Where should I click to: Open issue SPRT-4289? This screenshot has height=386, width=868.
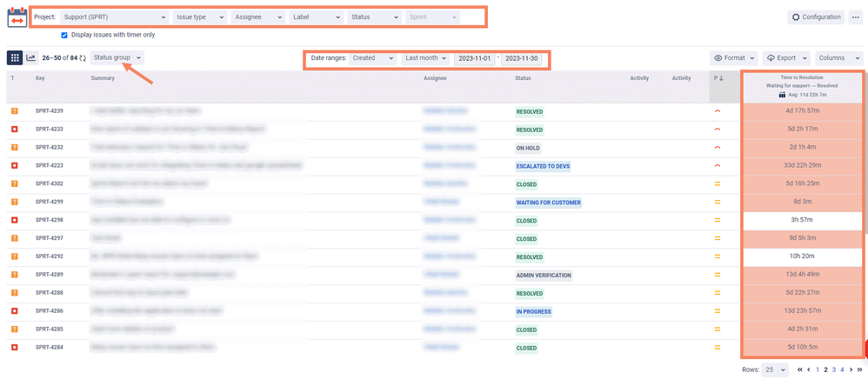point(50,275)
